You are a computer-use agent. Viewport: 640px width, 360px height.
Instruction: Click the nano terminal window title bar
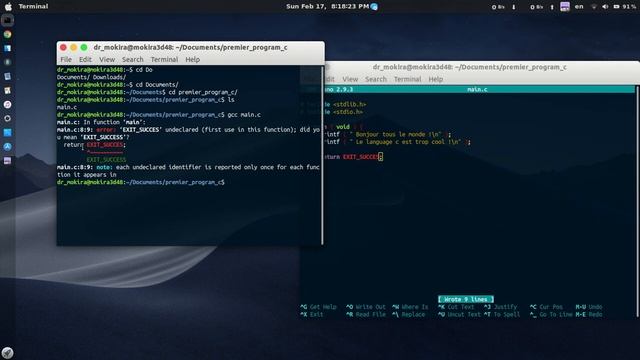[x=469, y=67]
